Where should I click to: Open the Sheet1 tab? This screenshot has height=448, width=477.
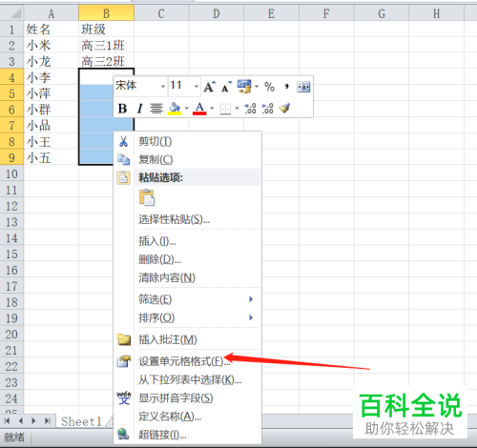point(81,421)
